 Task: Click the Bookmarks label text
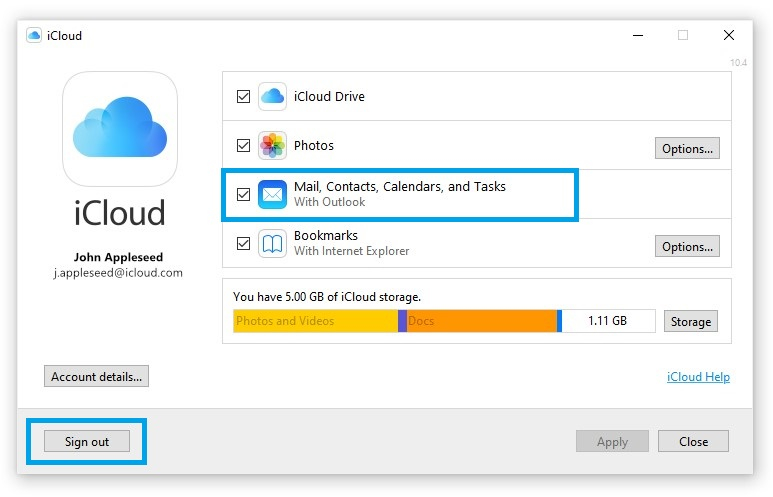[326, 235]
